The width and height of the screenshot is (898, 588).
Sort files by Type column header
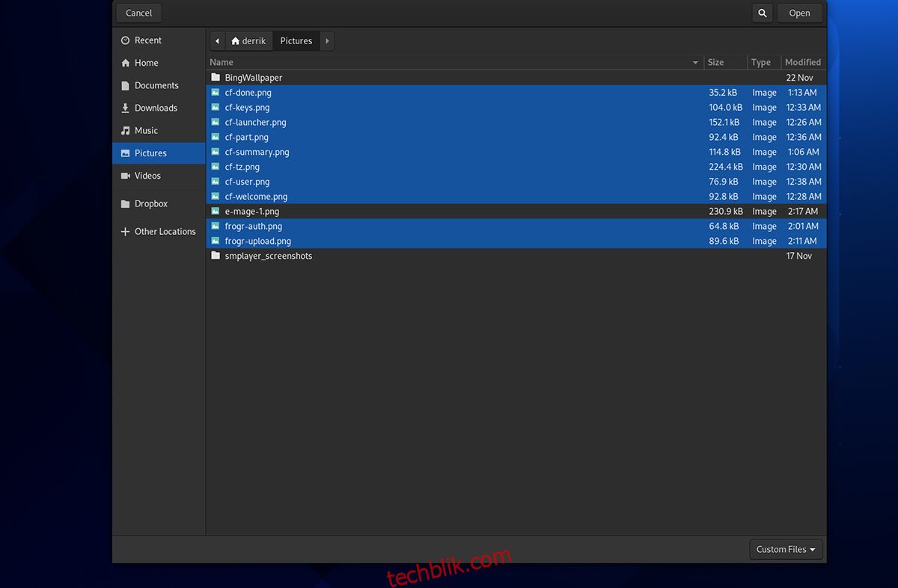pyautogui.click(x=764, y=62)
